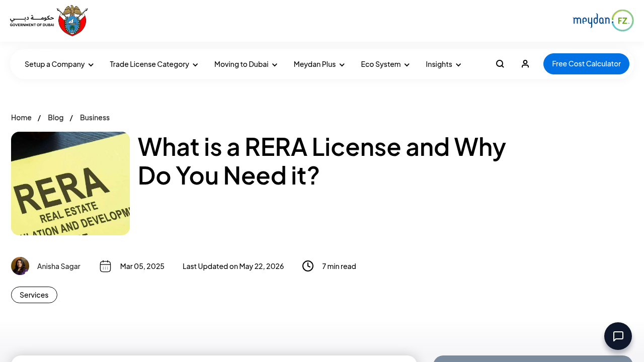
Task: Click Anisha Sagar's author avatar
Action: [20, 266]
